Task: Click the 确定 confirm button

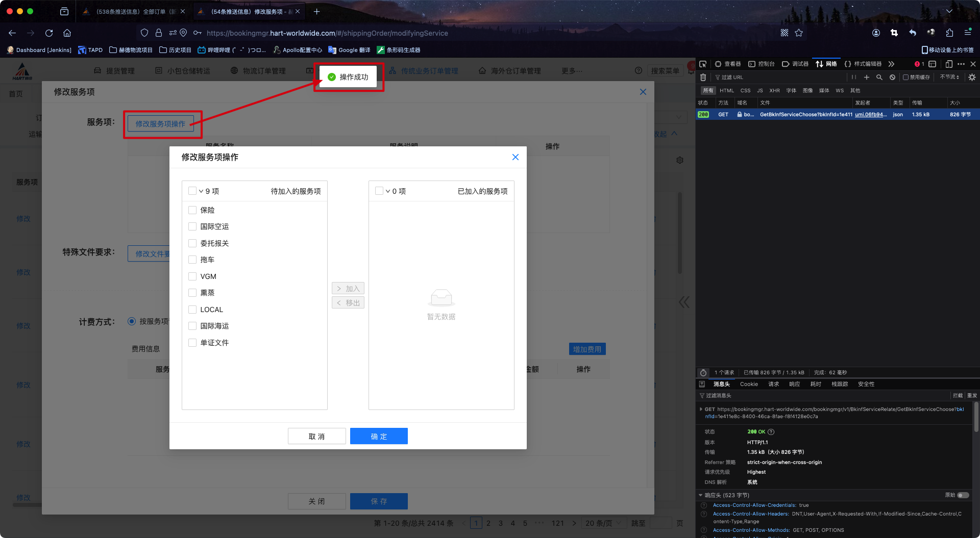Action: (379, 437)
